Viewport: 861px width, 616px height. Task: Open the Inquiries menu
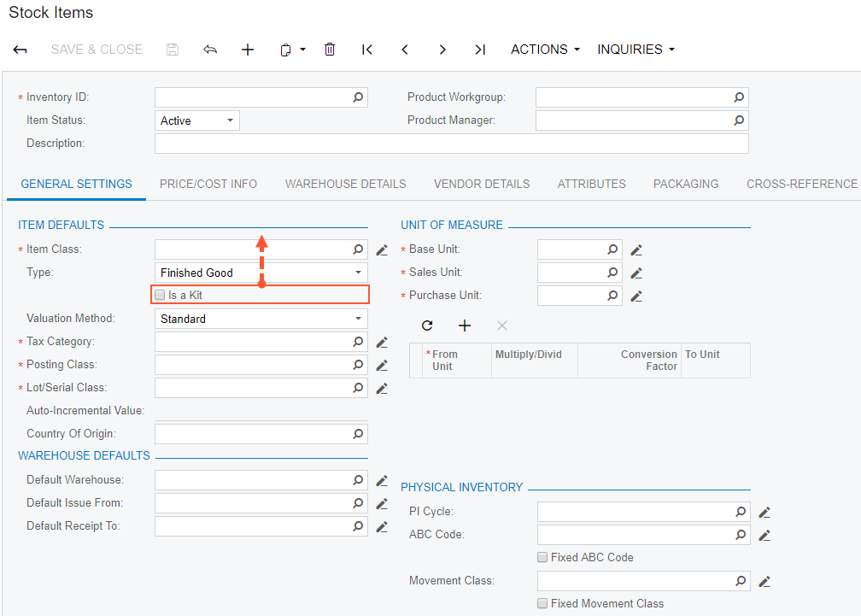635,50
